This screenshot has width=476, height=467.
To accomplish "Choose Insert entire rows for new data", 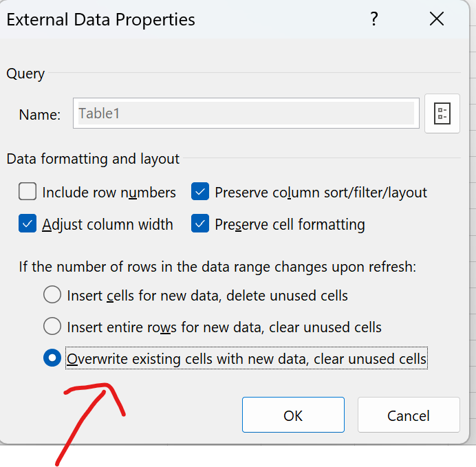I will click(x=52, y=327).
